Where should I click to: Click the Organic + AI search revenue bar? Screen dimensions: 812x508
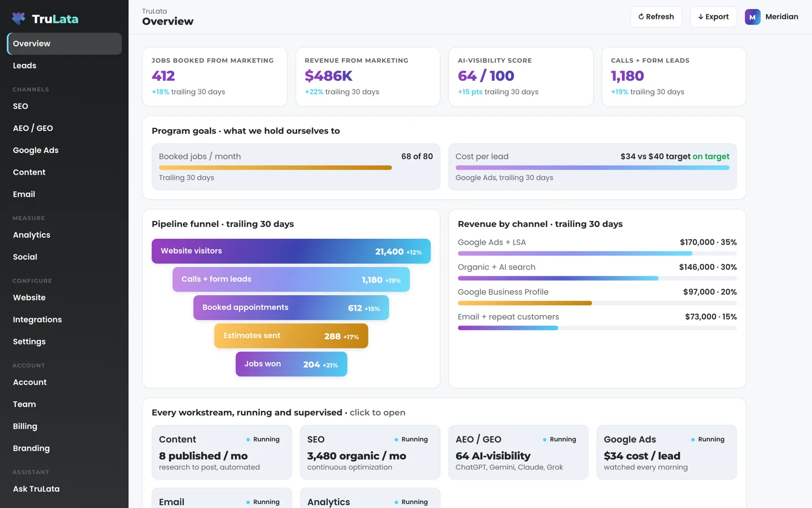[597, 278]
